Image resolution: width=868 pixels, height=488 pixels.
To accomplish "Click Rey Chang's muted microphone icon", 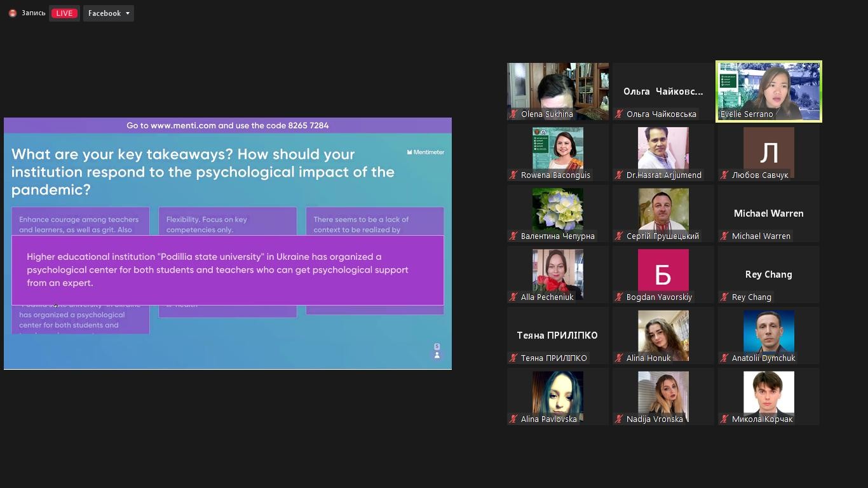I will 724,297.
